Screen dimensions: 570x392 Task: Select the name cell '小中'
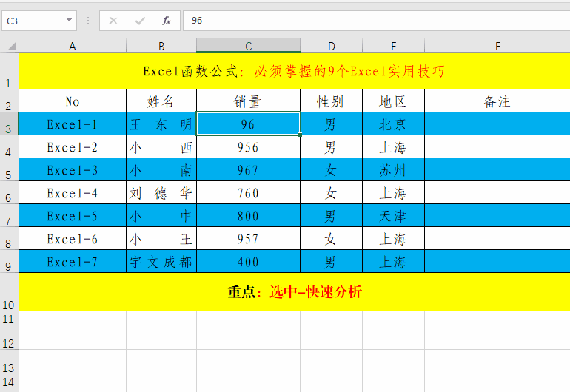coord(161,215)
